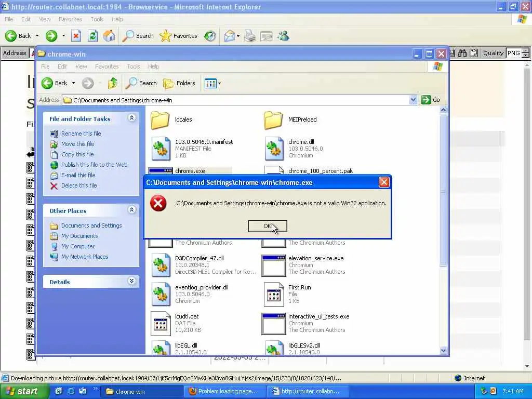
Task: Close the chrome.exe error dialog
Action: (384, 182)
